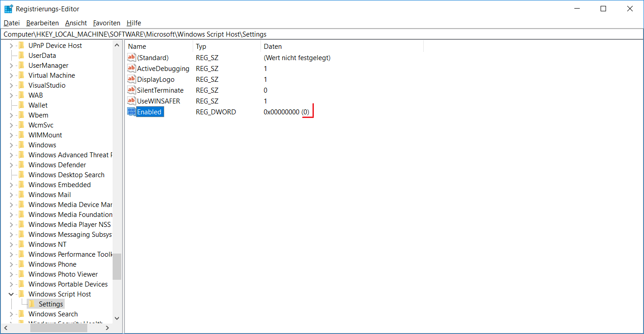Sort values by the Typ column header
644x334 pixels.
click(227, 46)
